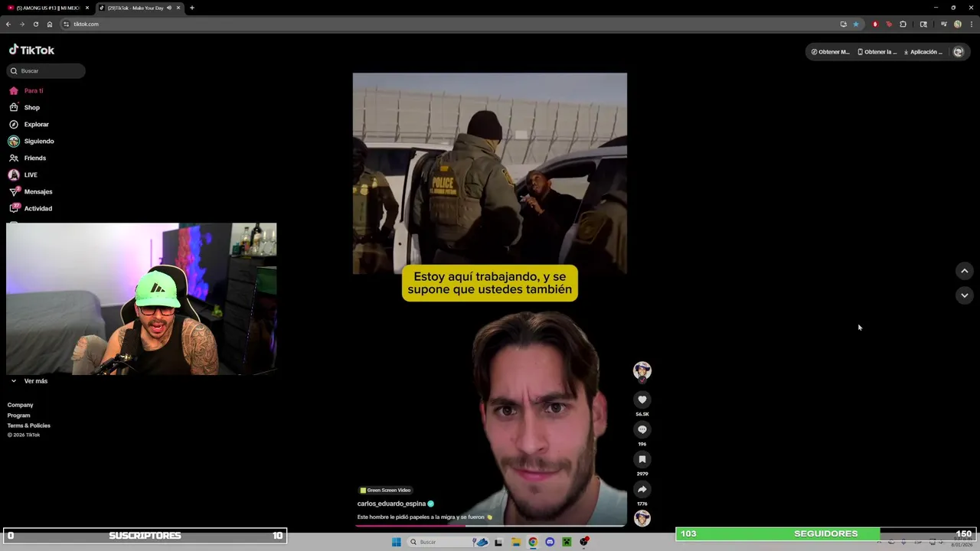Open the LIVE sidebar icon
980x551 pixels.
point(14,174)
